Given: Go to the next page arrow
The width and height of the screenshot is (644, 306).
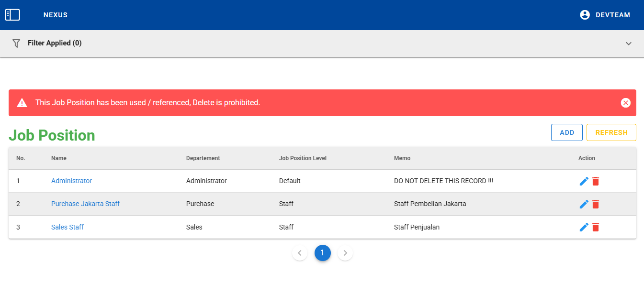Looking at the screenshot, I should 345,253.
